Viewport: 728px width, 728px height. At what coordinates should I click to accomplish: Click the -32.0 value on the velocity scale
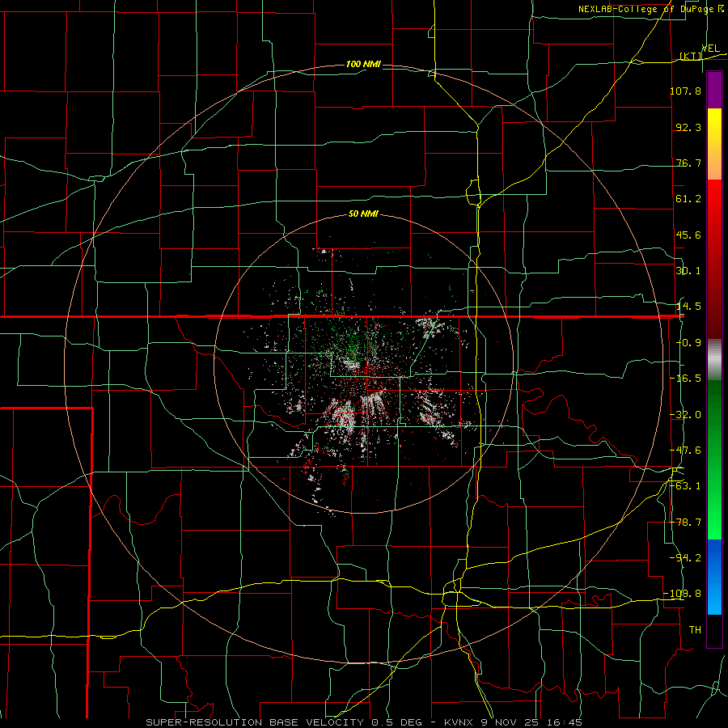tap(686, 415)
